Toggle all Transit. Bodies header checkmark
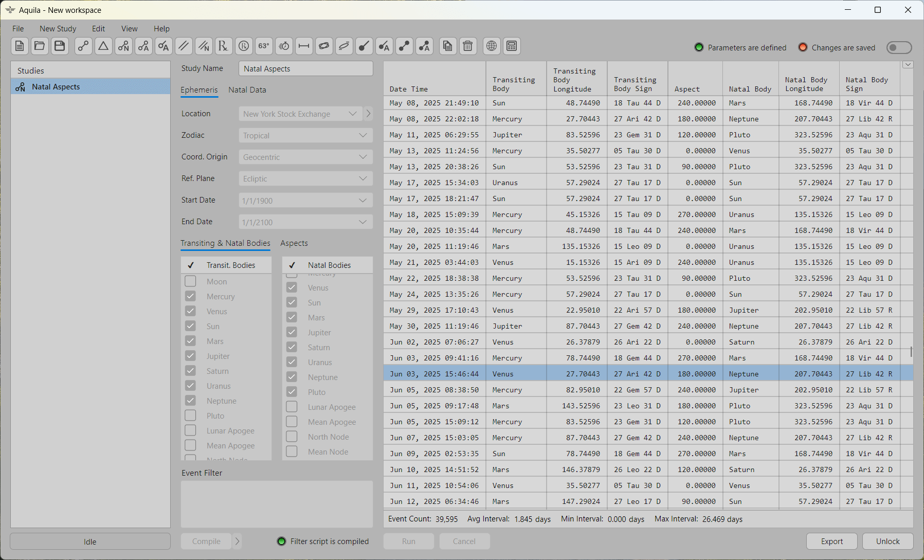Viewport: 924px width, 560px height. point(191,265)
